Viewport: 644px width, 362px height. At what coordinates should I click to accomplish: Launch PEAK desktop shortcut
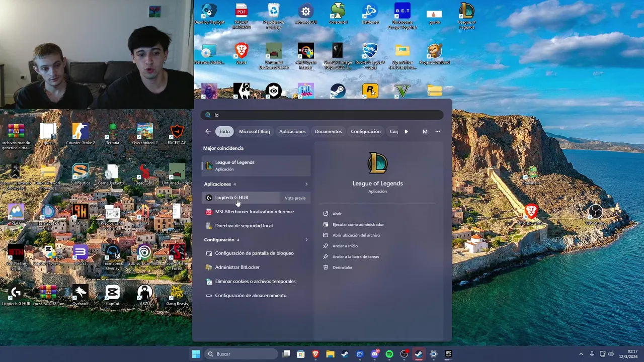(x=16, y=215)
